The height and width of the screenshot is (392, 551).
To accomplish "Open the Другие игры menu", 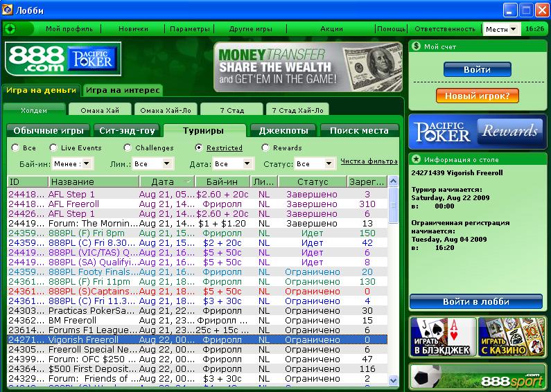I will pyautogui.click(x=251, y=29).
